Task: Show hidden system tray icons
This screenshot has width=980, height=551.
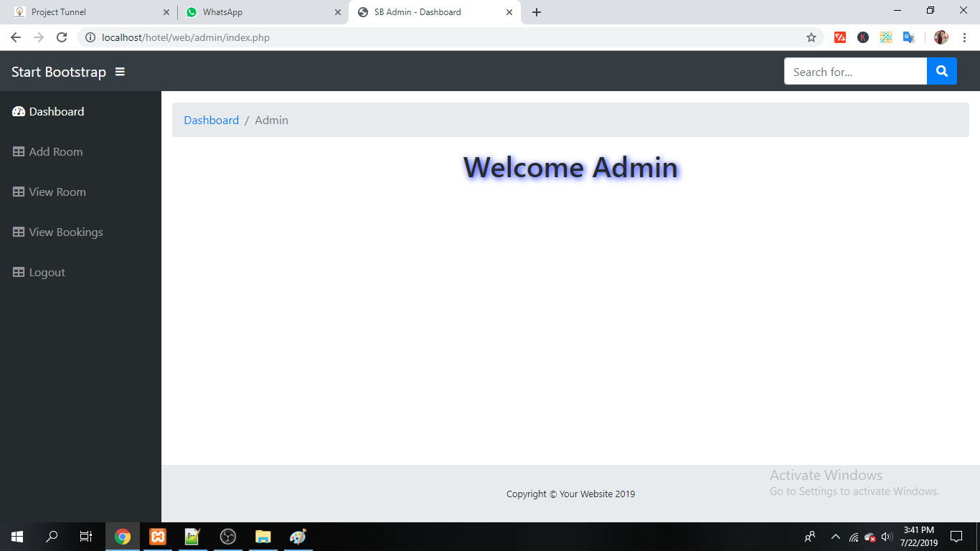Action: pyautogui.click(x=835, y=537)
